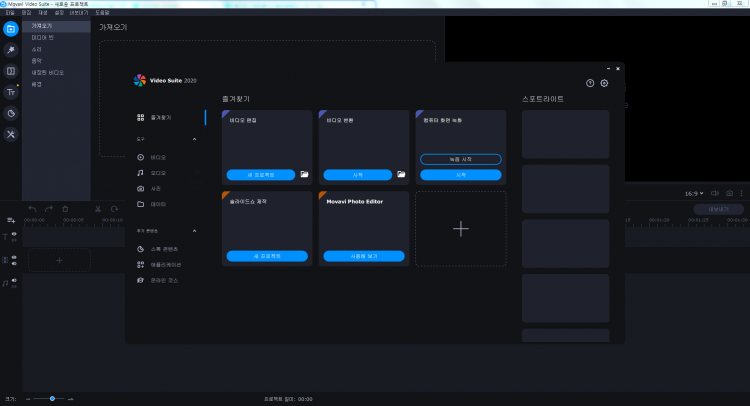Click 녹음 시작 button on screen recording card

(x=460, y=159)
